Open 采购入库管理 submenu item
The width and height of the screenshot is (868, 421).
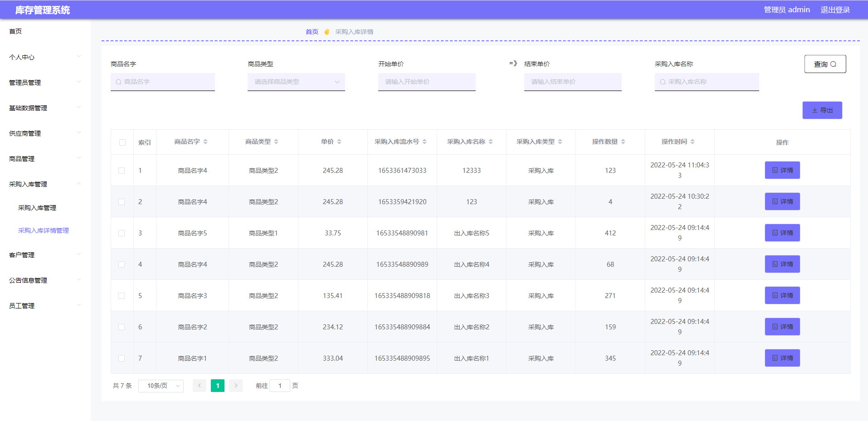click(x=37, y=208)
